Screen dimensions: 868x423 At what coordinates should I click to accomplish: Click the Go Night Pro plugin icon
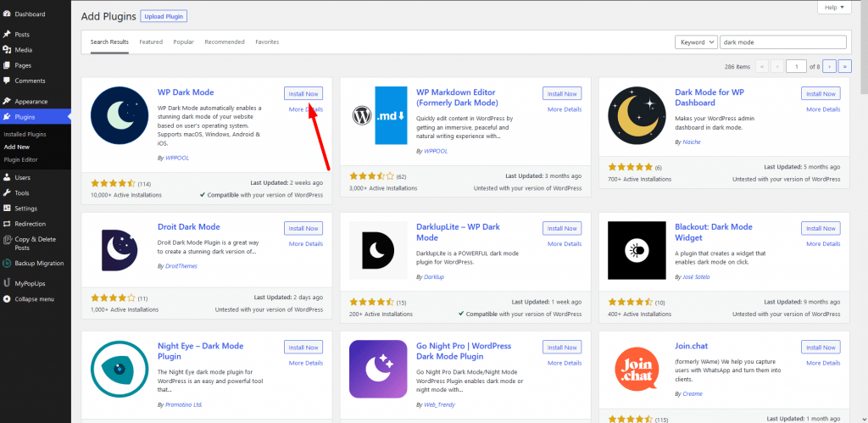click(379, 370)
